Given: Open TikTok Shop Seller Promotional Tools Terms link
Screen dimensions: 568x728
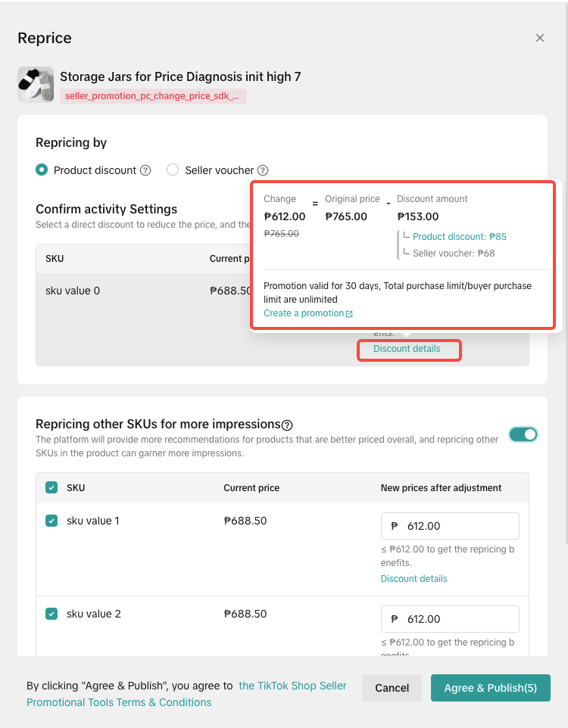Looking at the screenshot, I should coord(292,686).
